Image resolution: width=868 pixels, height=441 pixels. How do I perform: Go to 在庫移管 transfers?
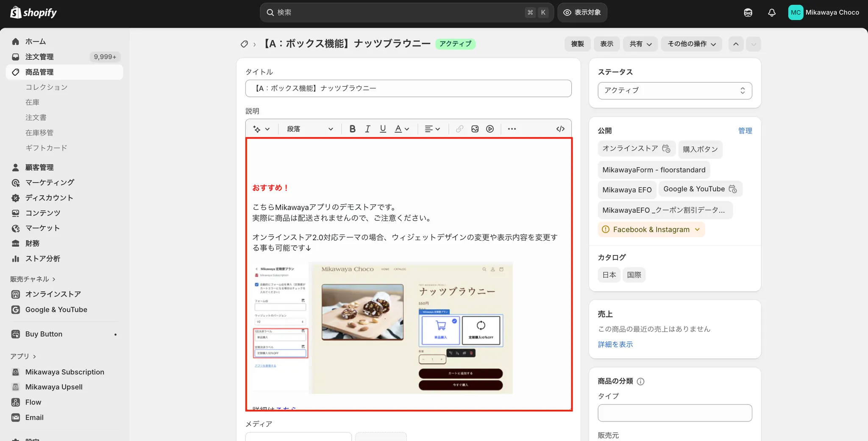39,133
